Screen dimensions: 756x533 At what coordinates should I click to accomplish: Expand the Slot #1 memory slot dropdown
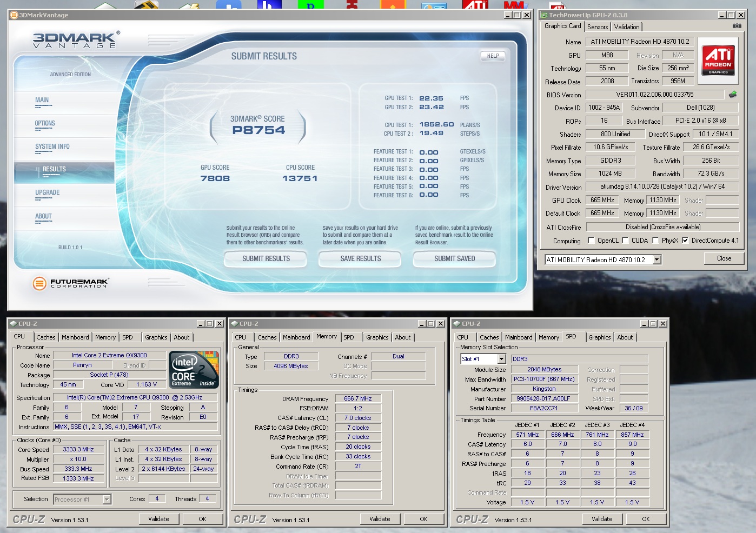click(501, 359)
